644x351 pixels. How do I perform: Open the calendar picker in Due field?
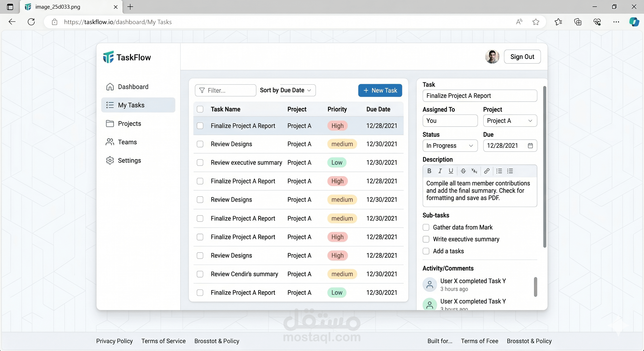(x=530, y=146)
